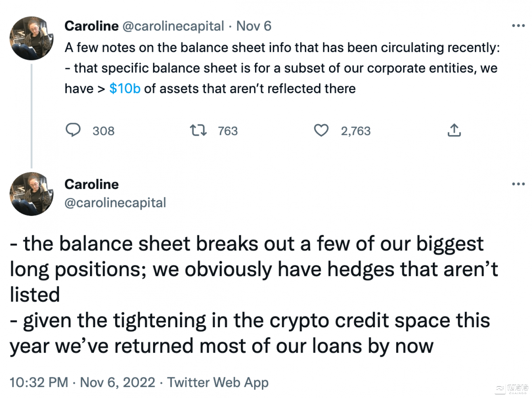Open the Twitter Web App source link
Image resolution: width=532 pixels, height=398 pixels.
pyautogui.click(x=218, y=383)
